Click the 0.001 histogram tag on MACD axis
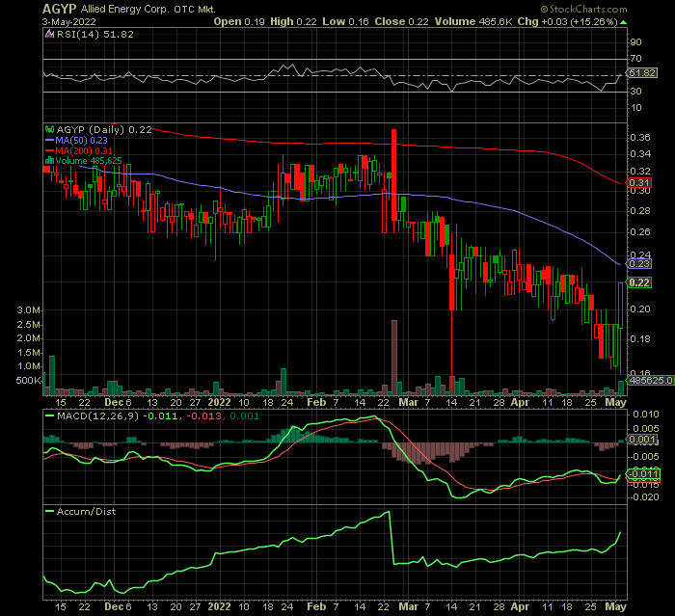The width and height of the screenshot is (675, 616). 643,440
